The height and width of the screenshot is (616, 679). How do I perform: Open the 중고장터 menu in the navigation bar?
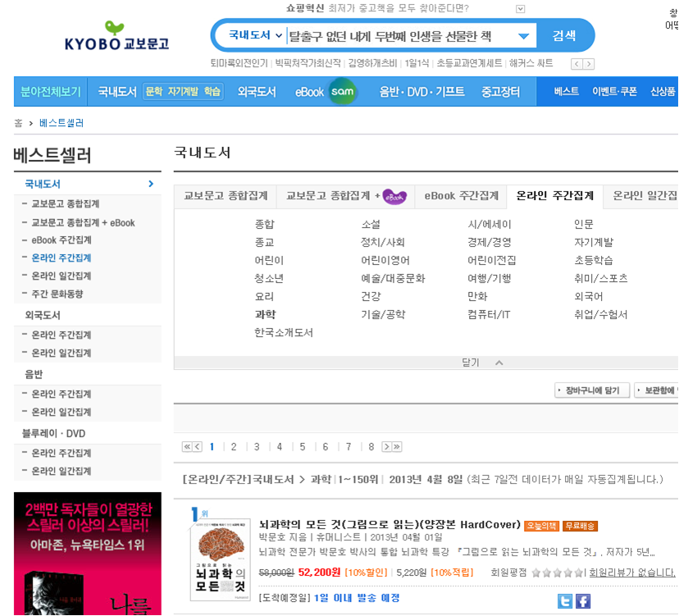click(501, 93)
